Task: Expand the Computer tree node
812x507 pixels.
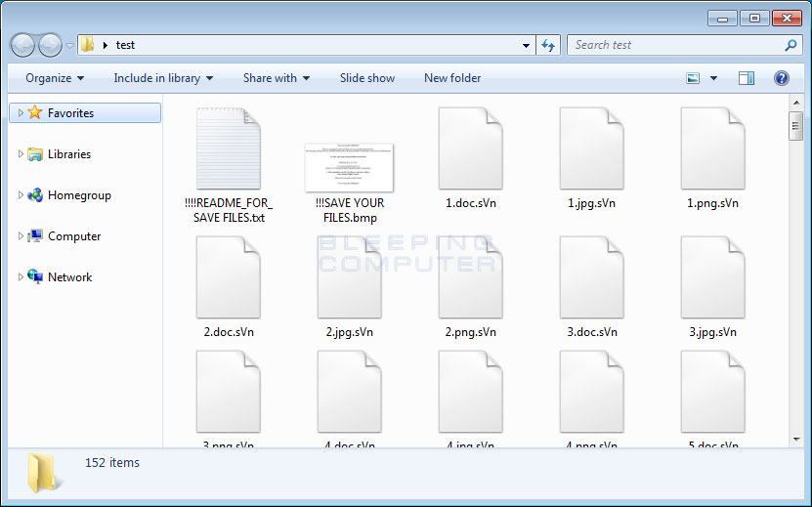Action: coord(21,235)
